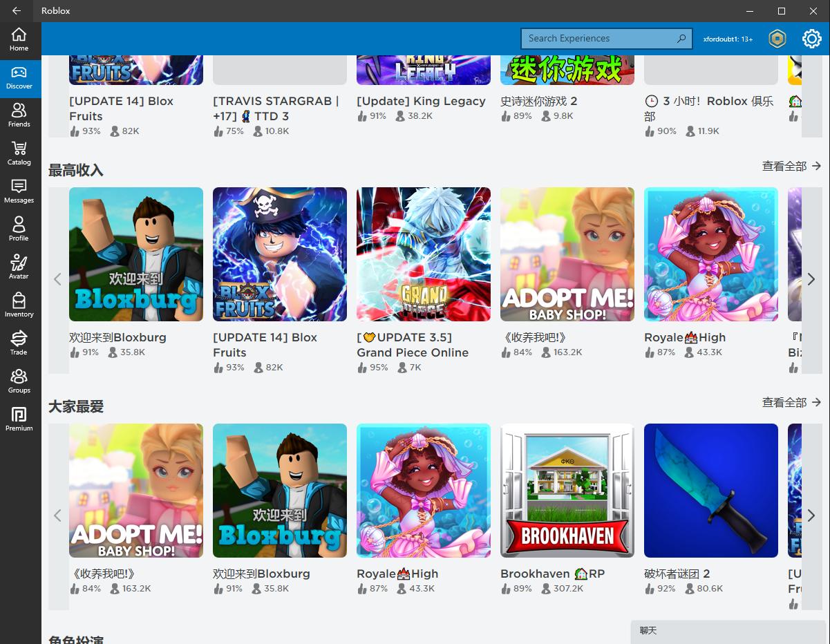Open the Home page from the sidebar
This screenshot has height=644, width=830.
[19, 39]
